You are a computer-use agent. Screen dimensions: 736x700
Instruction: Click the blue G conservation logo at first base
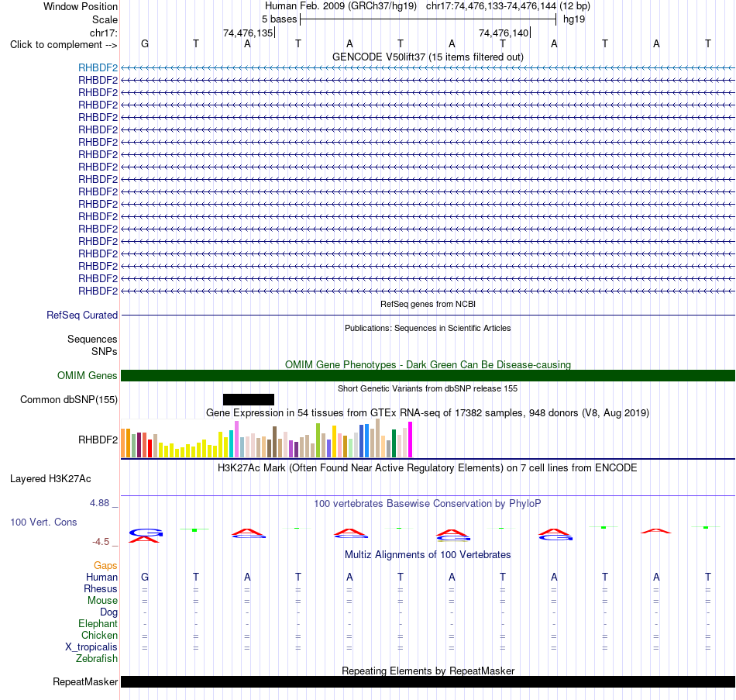pos(146,533)
